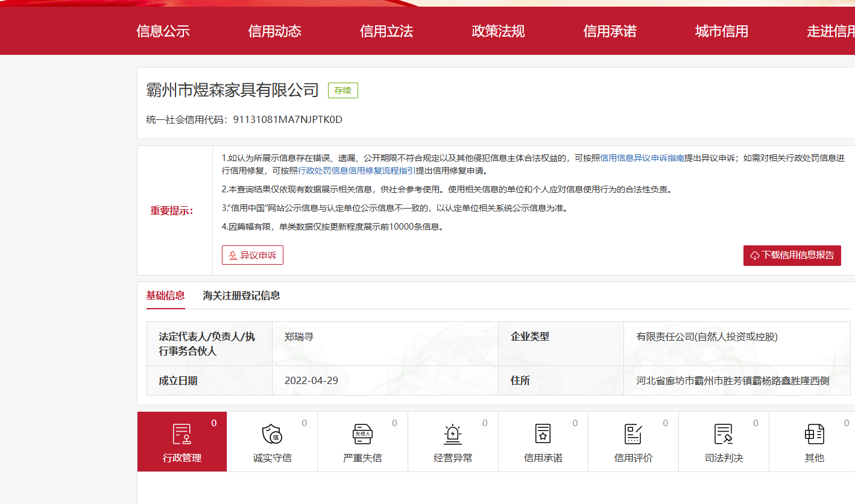Navigate to 政策法规 section
The width and height of the screenshot is (855, 504).
(498, 31)
